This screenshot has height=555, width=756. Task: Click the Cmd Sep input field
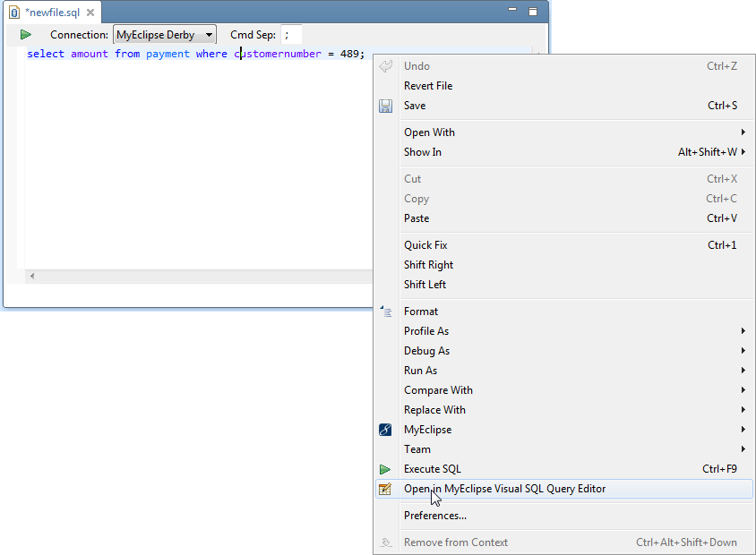tap(291, 35)
